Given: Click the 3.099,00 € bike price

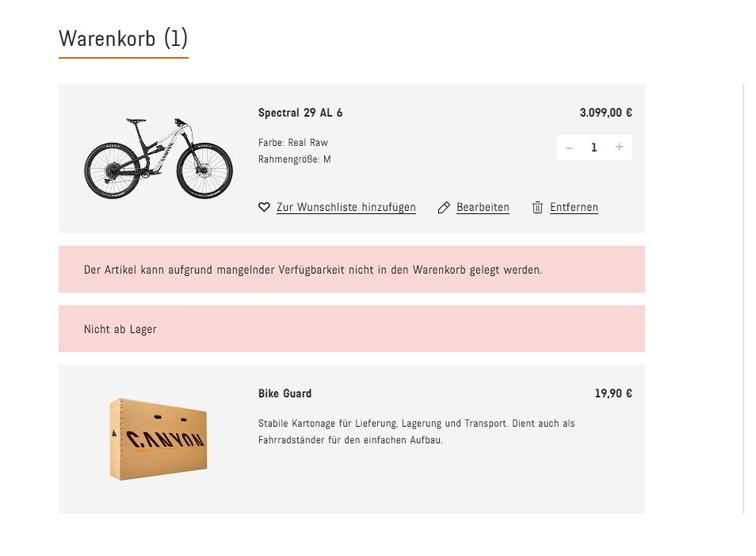Looking at the screenshot, I should 605,113.
